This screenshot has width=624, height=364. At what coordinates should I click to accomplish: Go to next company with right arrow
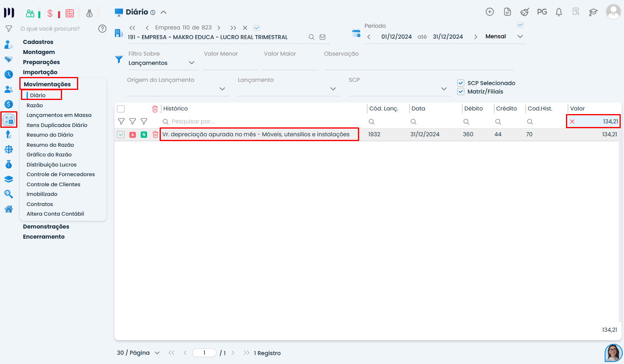[219, 28]
